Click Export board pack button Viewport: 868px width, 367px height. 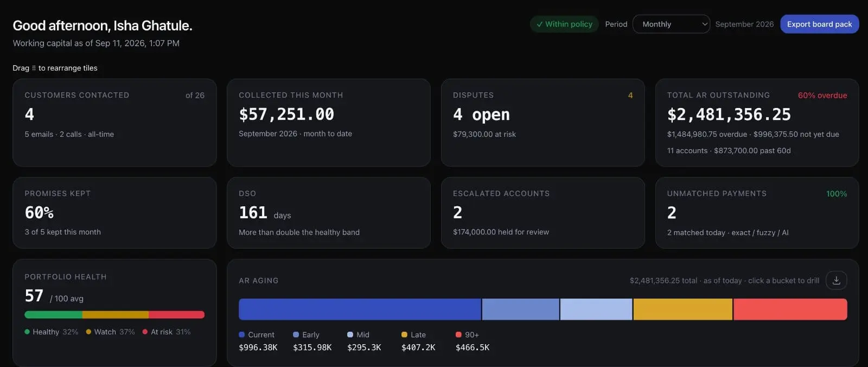[819, 24]
